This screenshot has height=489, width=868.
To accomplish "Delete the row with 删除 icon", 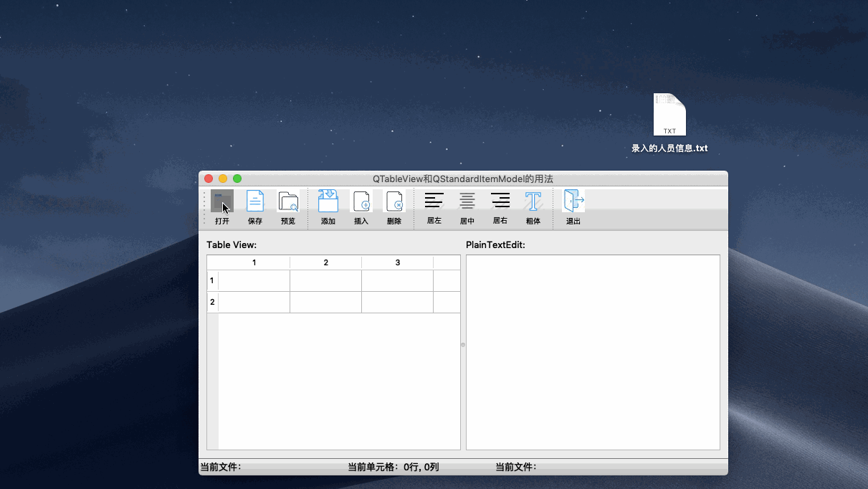I will click(x=394, y=201).
